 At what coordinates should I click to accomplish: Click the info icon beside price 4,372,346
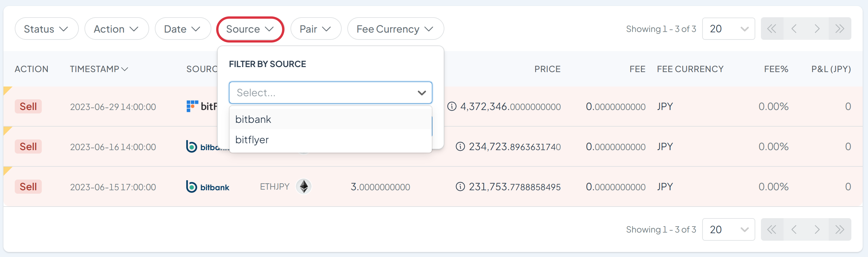coord(452,107)
